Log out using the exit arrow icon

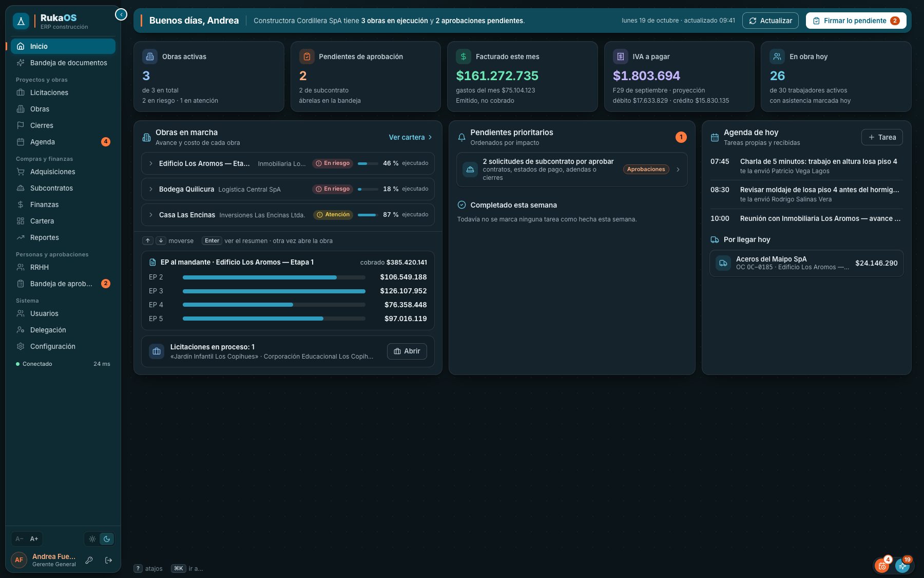(x=108, y=560)
